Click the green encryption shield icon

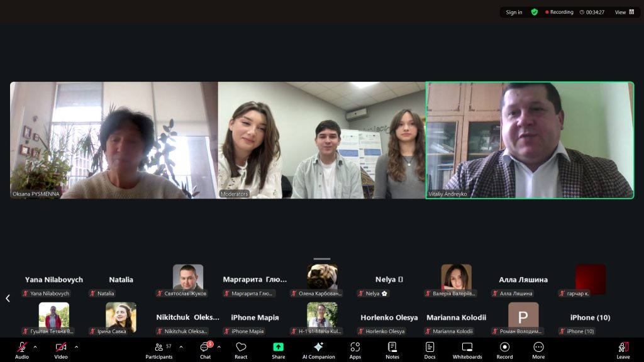tap(535, 12)
